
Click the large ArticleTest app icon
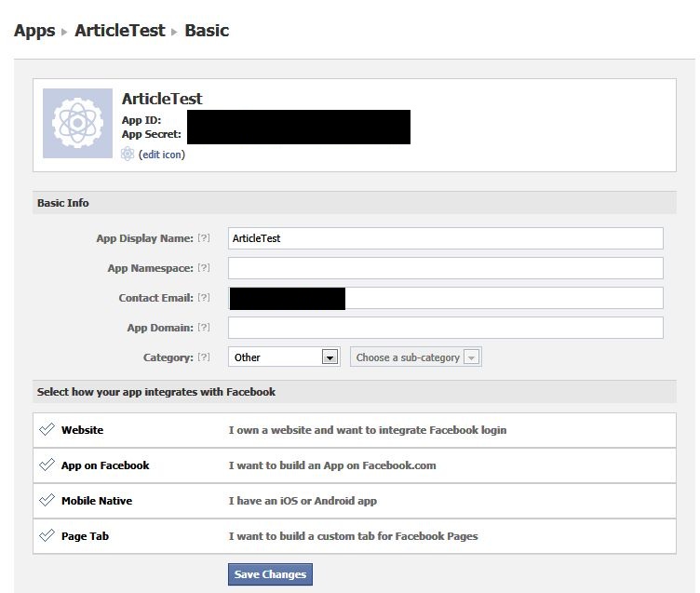[x=77, y=123]
